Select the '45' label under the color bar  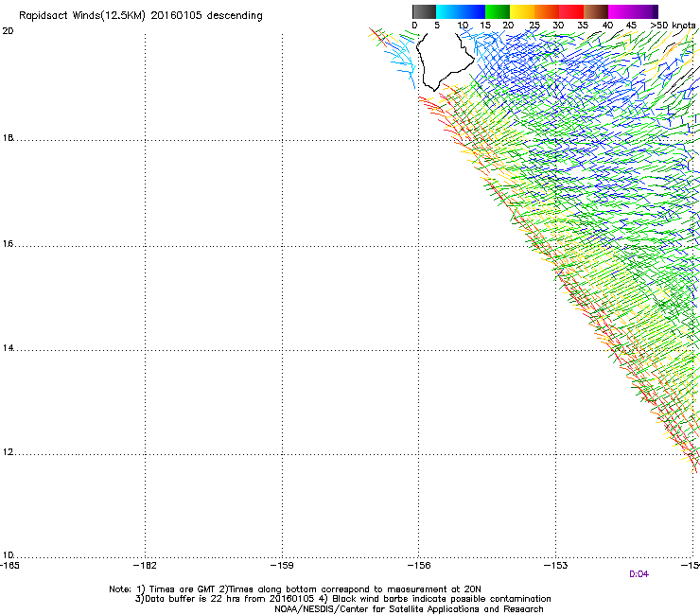coord(631,26)
